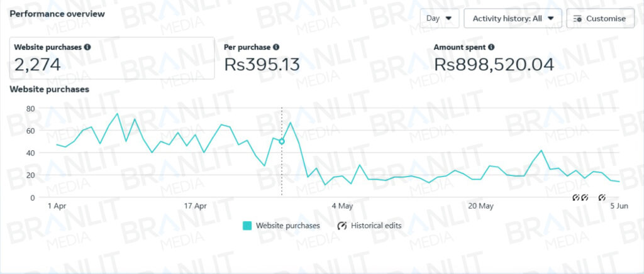Screen dimensions: 644x274
Task: Click first historical edit marker on chart
Action: (x=575, y=198)
